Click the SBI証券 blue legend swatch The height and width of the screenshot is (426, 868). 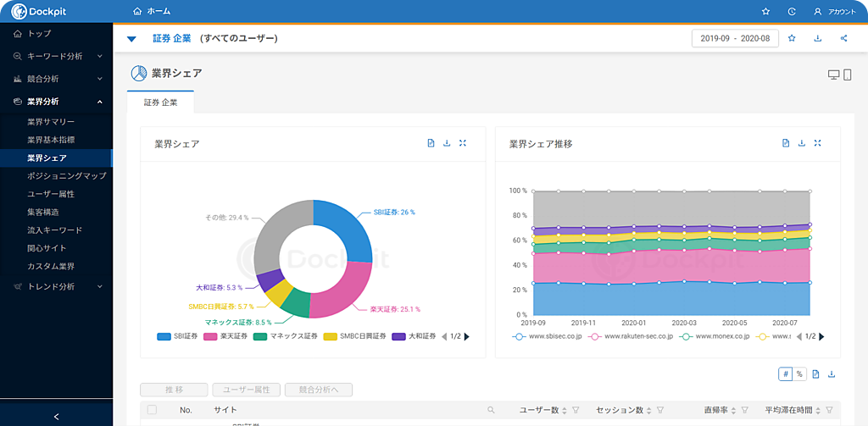[x=164, y=336]
